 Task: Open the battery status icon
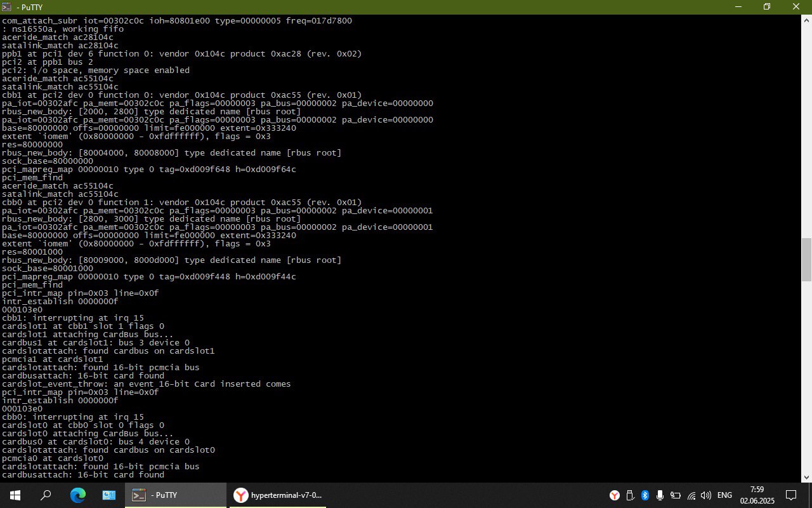pos(676,495)
